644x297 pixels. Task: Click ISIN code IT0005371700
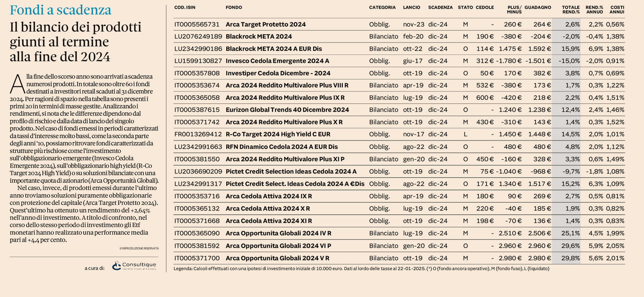pos(197,258)
